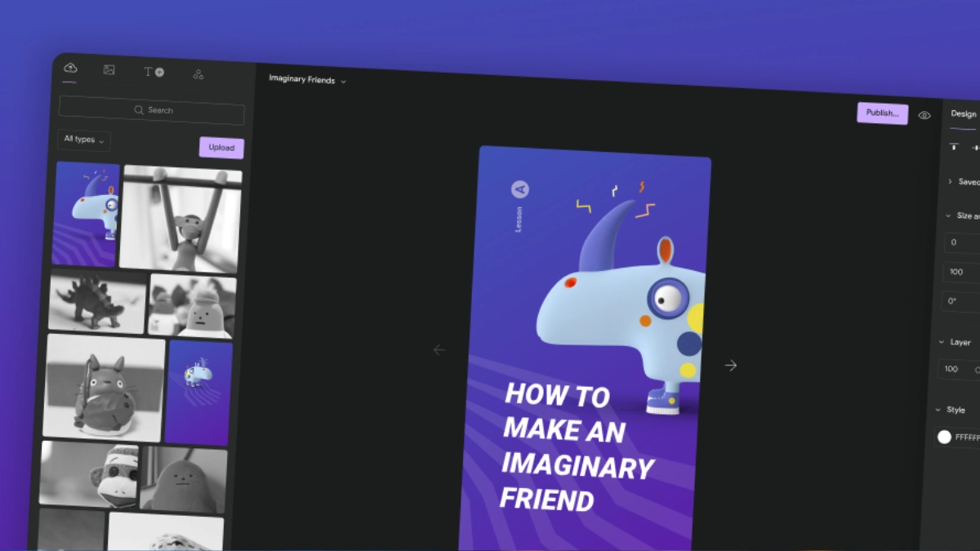Collapse the Style section

coord(951,410)
